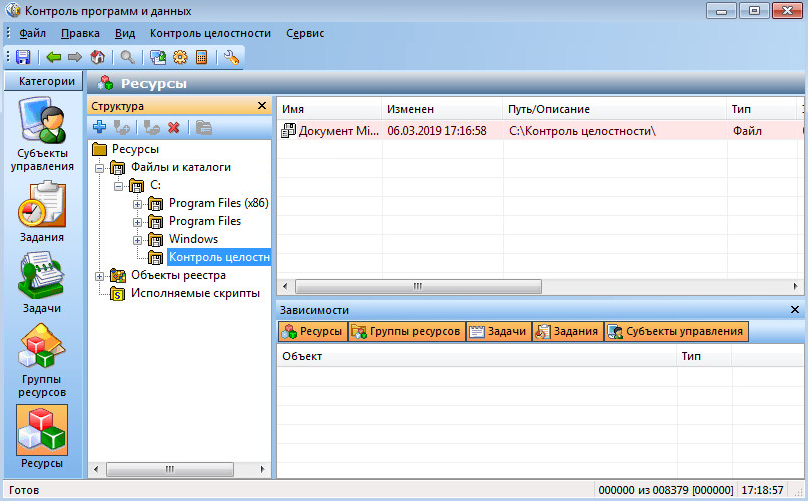Click the third grayed icon in Структура toolbar
This screenshot has height=501, width=808.
(152, 127)
